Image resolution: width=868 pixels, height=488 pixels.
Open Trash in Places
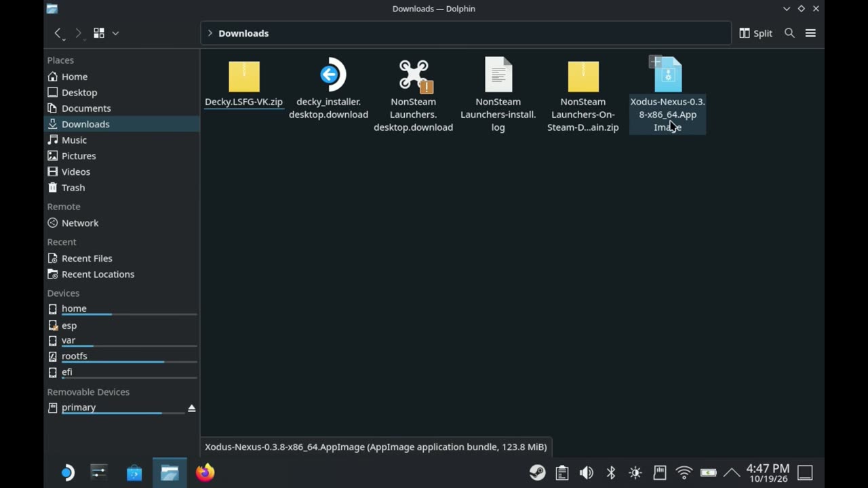122,188
